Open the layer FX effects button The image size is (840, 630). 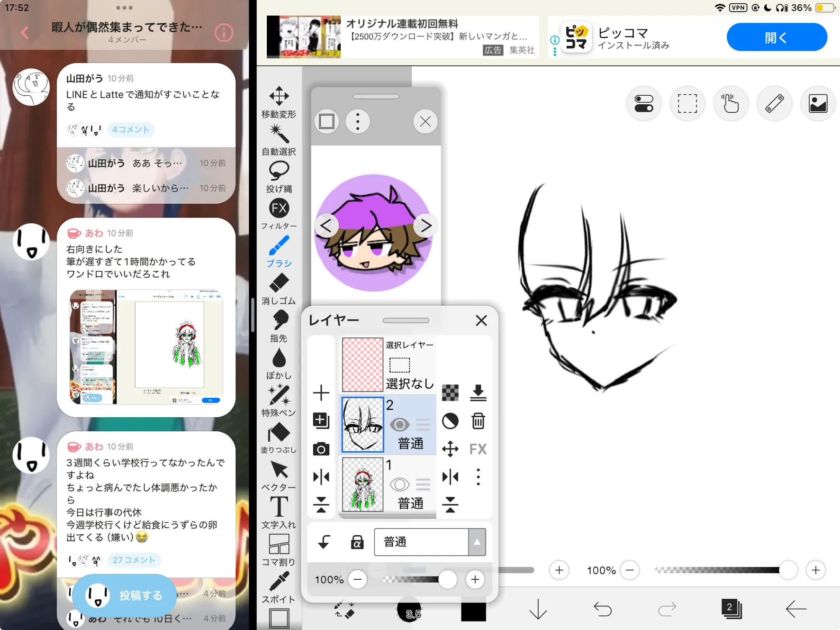[478, 448]
